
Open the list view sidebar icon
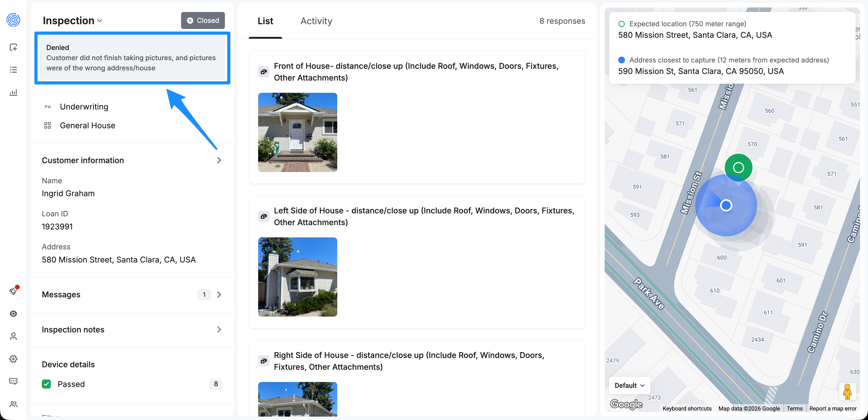[x=13, y=70]
